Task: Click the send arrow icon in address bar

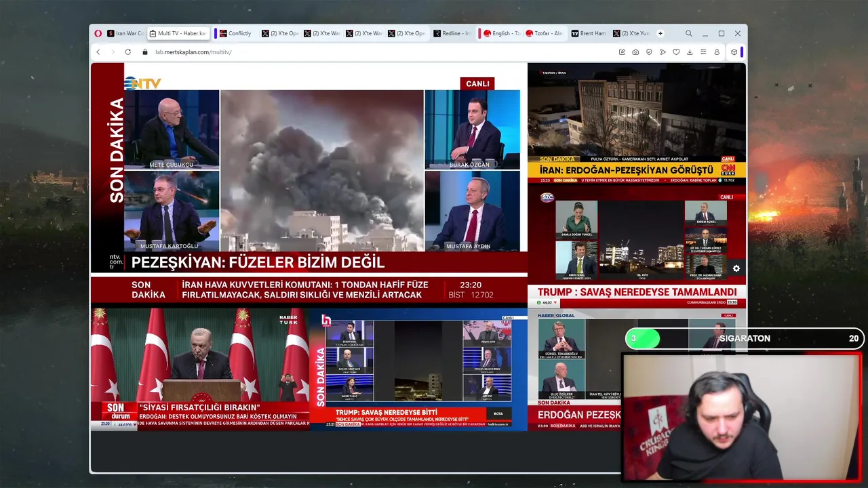Action: pyautogui.click(x=663, y=52)
